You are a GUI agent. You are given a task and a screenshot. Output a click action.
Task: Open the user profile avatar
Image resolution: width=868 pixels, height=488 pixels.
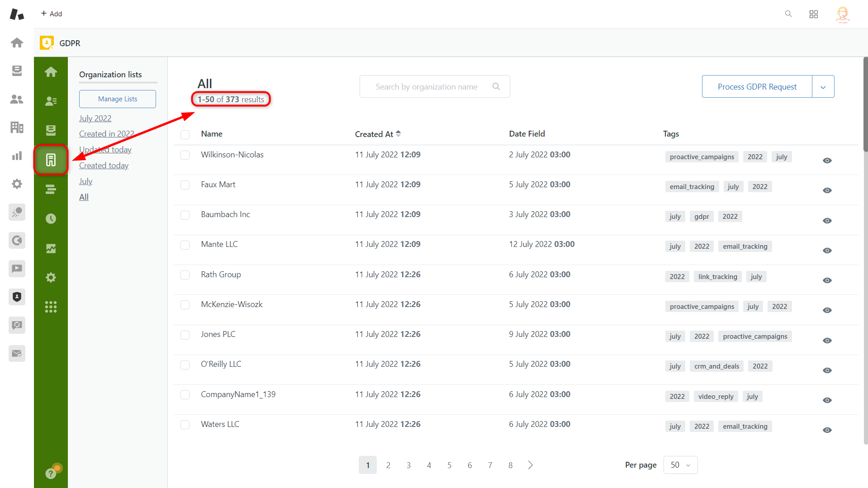842,14
